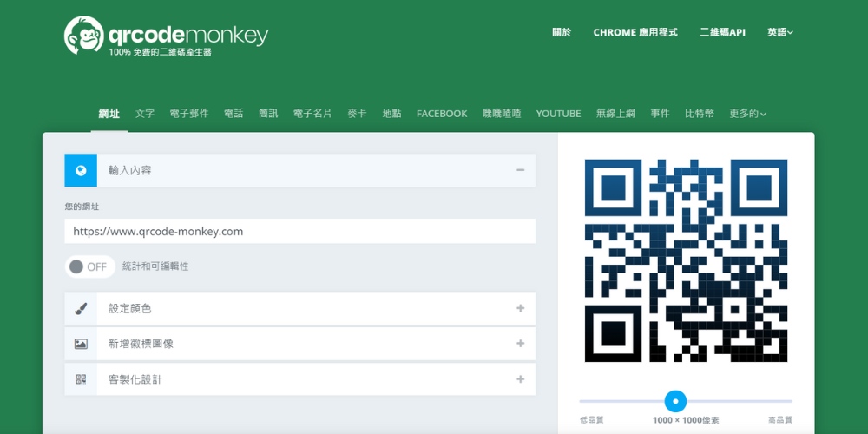868x434 pixels.
Task: Select the 無線上網 tab
Action: (615, 114)
